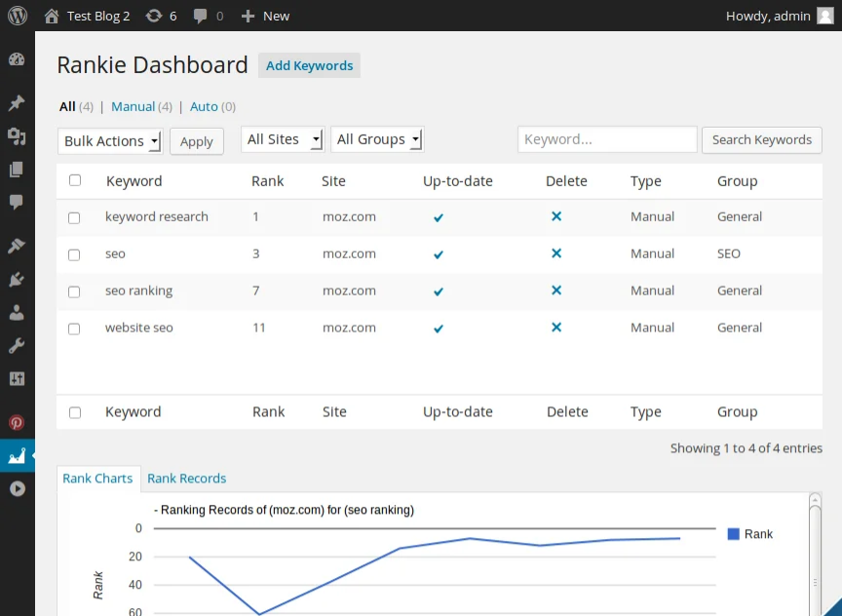842x616 pixels.
Task: Open the Dashboard sidebar icon
Action: click(17, 59)
